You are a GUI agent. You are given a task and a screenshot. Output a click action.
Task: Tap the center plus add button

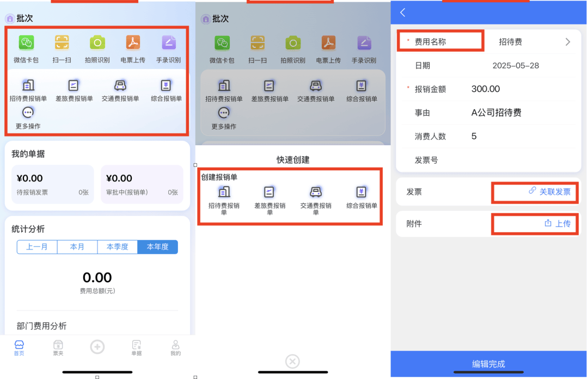97,346
